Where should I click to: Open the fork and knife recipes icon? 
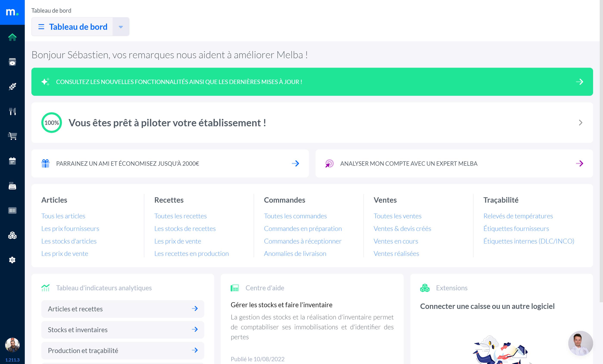click(12, 111)
